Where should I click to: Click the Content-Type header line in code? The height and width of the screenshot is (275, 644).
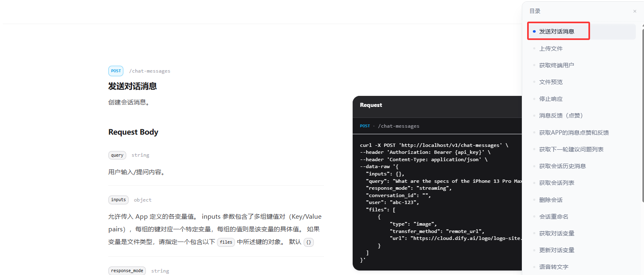point(424,160)
